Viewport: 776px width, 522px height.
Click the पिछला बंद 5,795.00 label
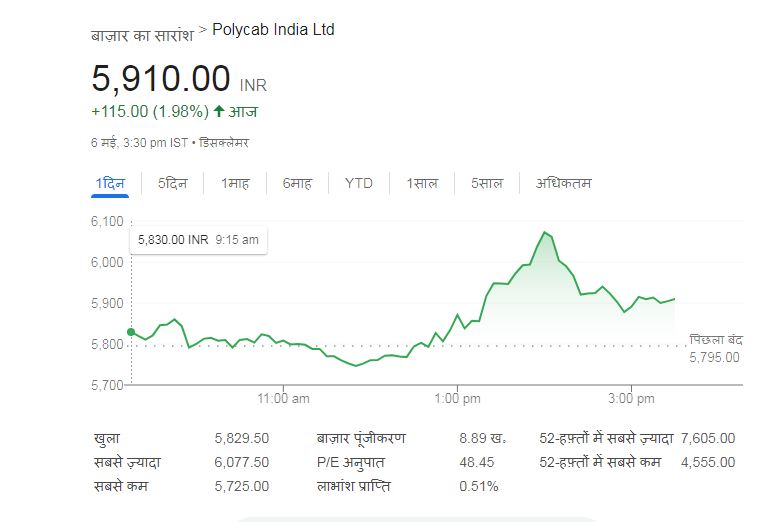(x=715, y=348)
